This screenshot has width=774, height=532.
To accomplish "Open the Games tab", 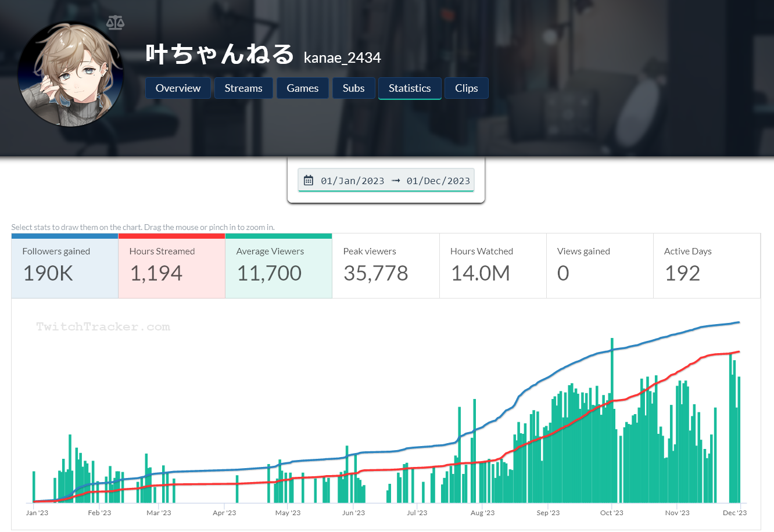I will pyautogui.click(x=302, y=88).
